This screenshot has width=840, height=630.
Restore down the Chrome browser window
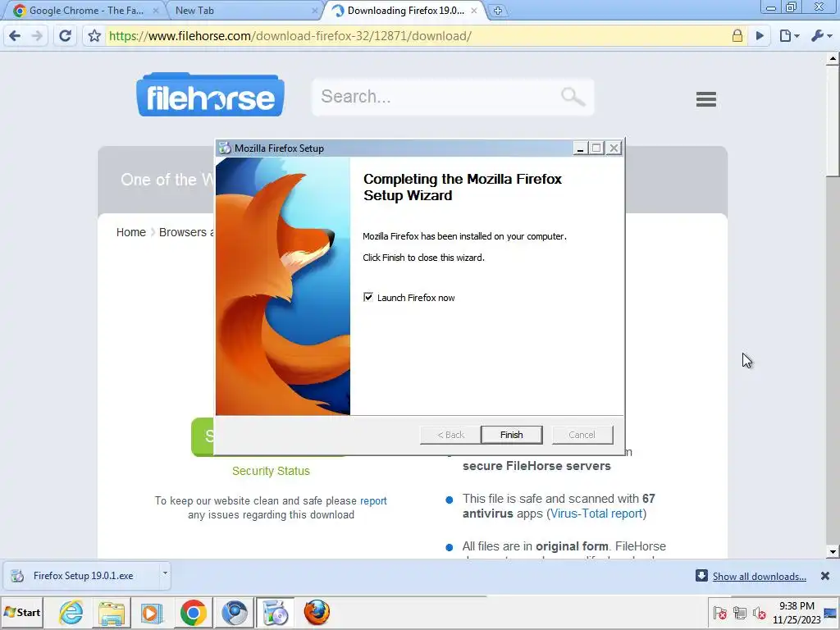(792, 8)
